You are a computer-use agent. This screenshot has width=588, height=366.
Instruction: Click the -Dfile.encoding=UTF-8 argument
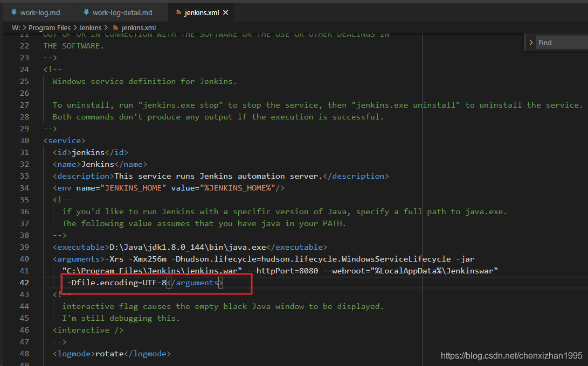[116, 283]
